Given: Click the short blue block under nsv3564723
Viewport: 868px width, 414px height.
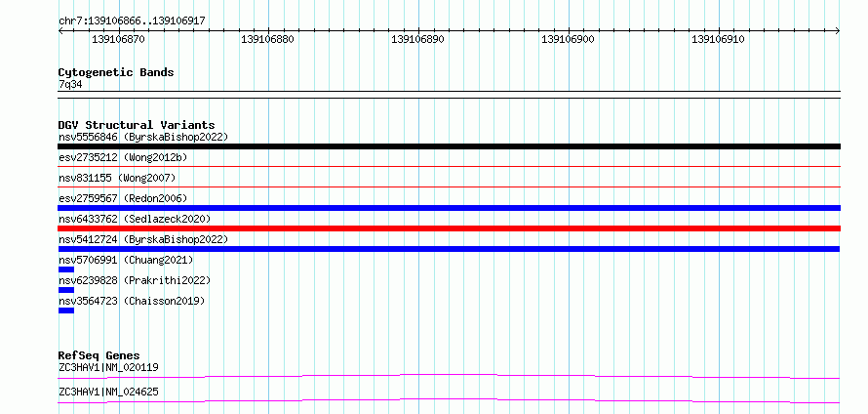Looking at the screenshot, I should 66,310.
